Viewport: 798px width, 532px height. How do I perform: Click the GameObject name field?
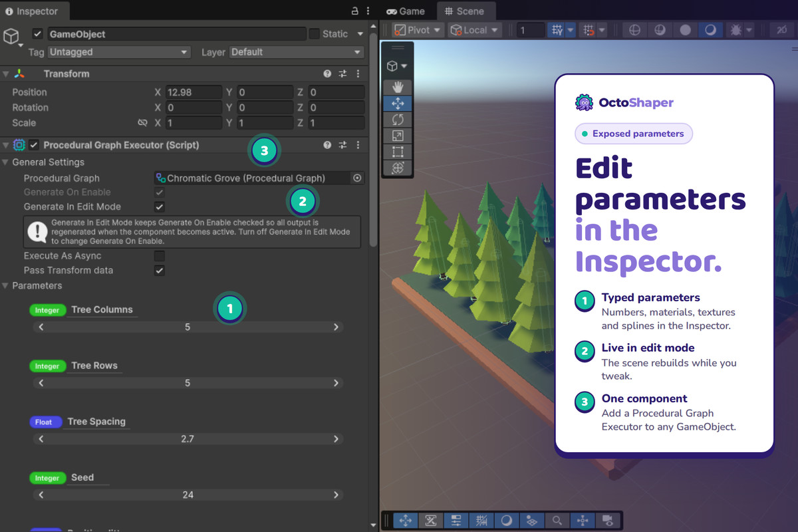[176, 34]
